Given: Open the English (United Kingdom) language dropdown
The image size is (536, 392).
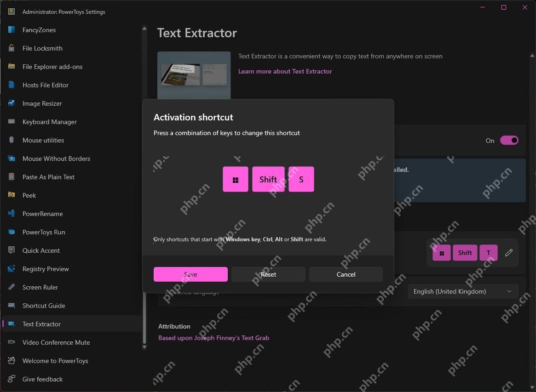Looking at the screenshot, I should tap(463, 291).
